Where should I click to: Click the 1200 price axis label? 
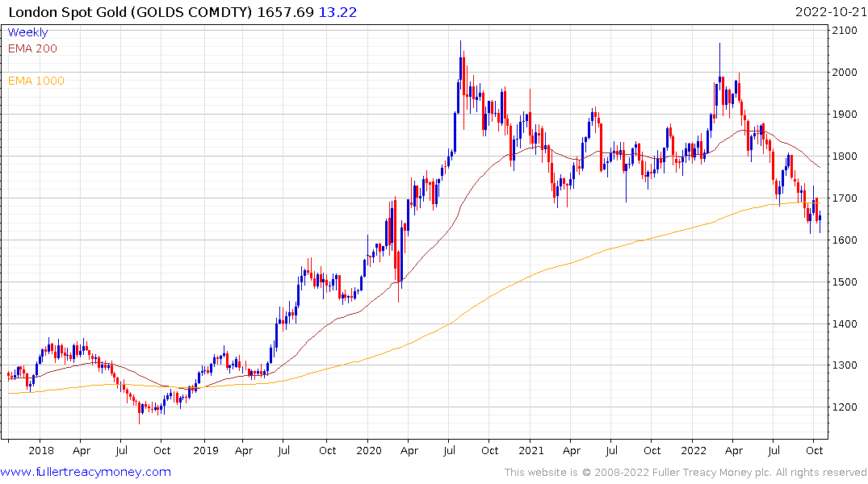click(845, 407)
